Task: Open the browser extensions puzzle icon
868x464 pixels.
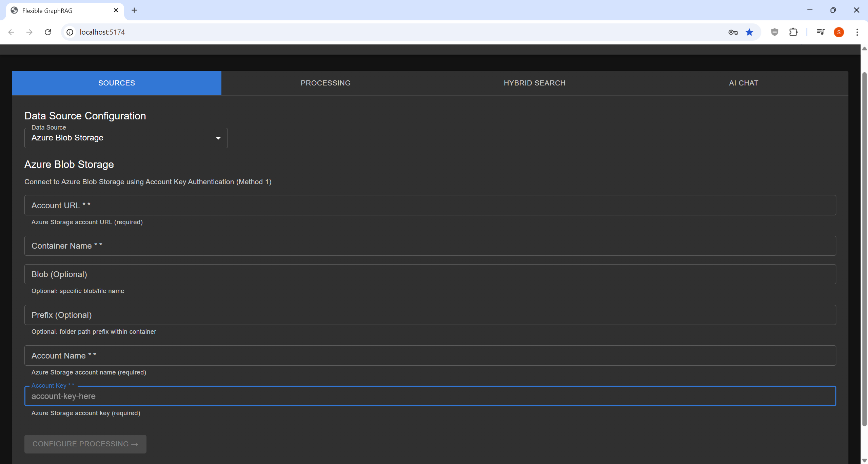Action: pos(793,32)
